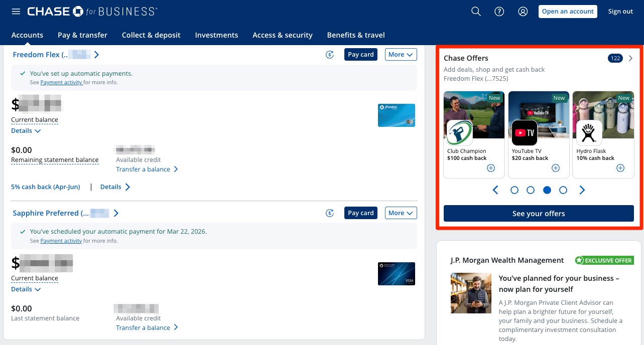
Task: Click the Freedom Flex rewards dollar icon
Action: (x=330, y=55)
